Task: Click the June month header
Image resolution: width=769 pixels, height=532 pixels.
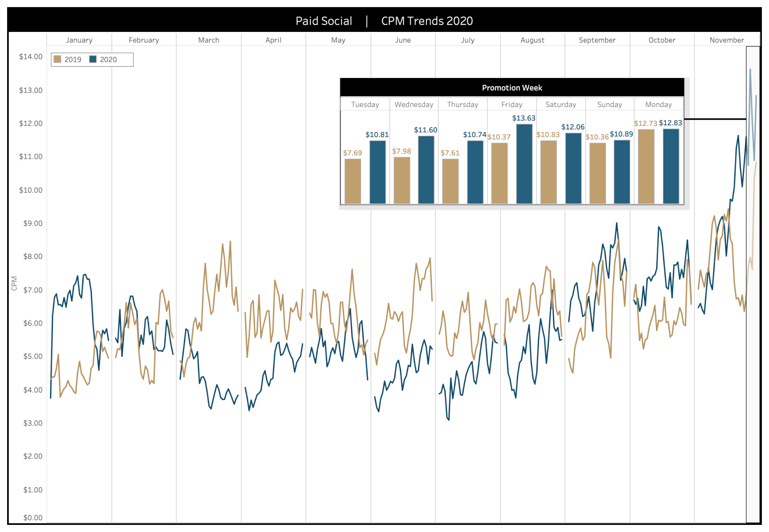Action: 403,40
